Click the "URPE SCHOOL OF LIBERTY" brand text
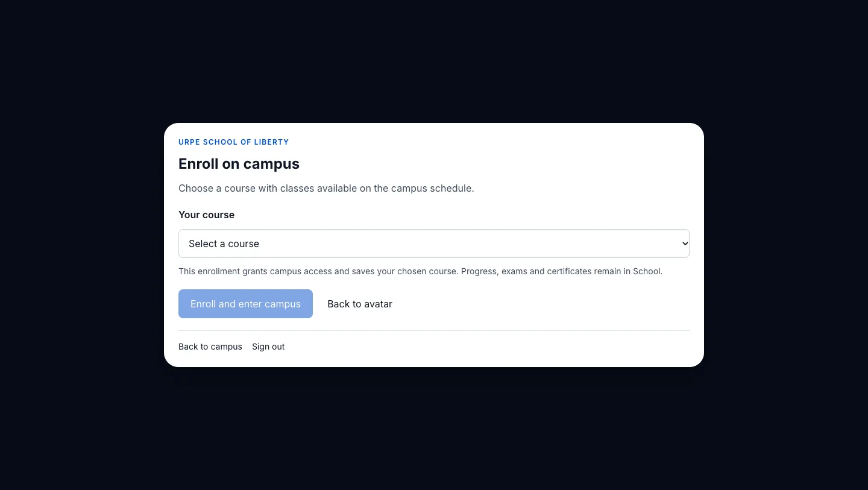868x490 pixels. click(x=234, y=142)
